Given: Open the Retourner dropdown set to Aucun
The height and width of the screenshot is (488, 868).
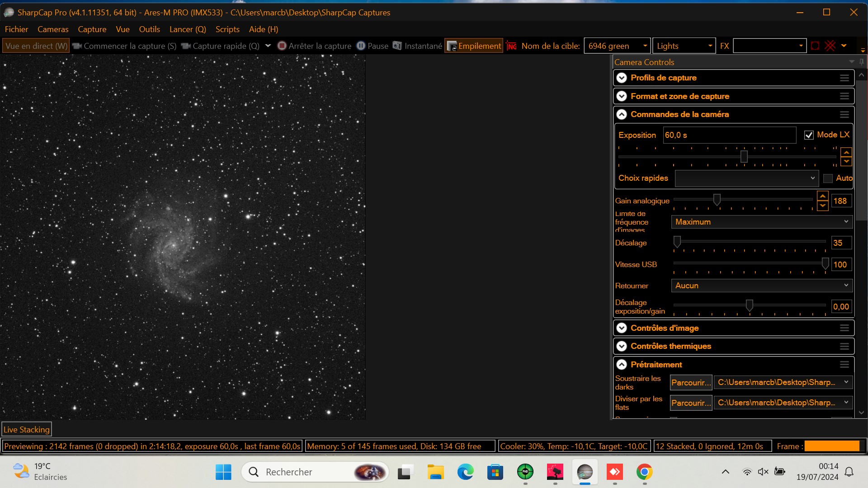Looking at the screenshot, I should (x=761, y=286).
